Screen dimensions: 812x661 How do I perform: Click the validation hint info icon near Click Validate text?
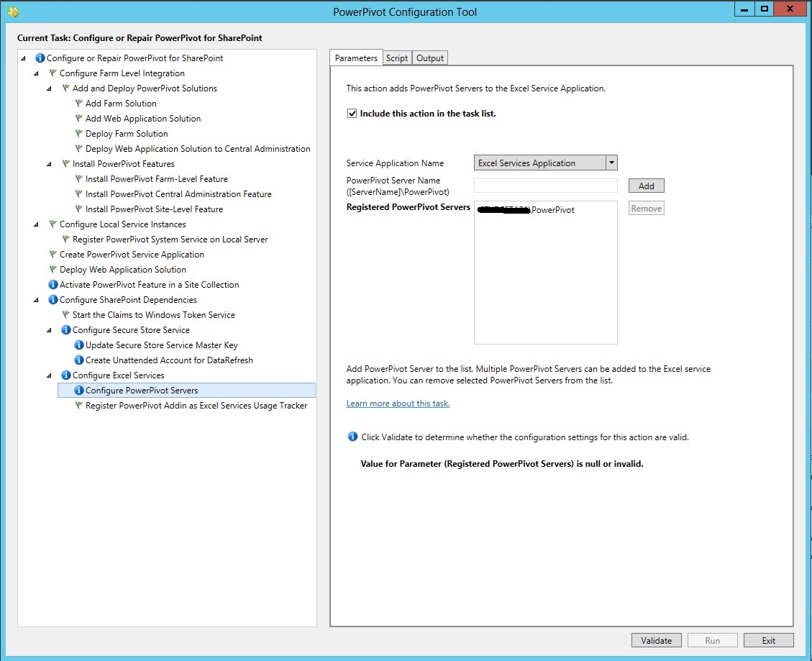352,436
